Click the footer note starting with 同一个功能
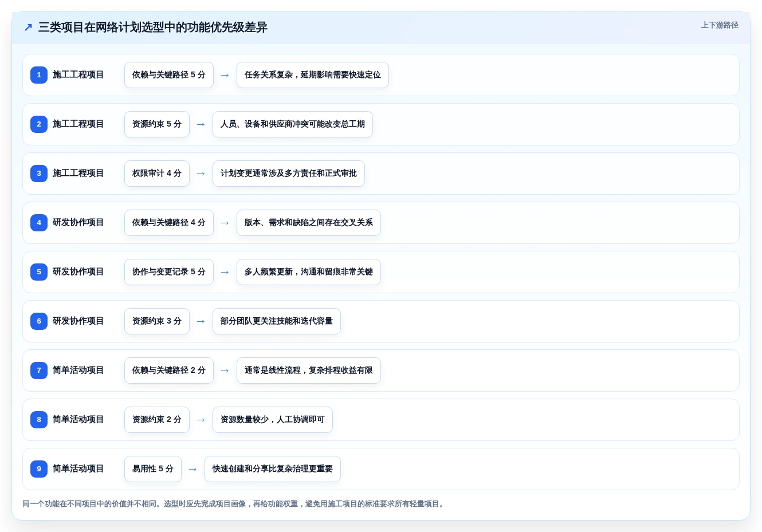Viewport: 762px width, 532px height. (x=234, y=504)
